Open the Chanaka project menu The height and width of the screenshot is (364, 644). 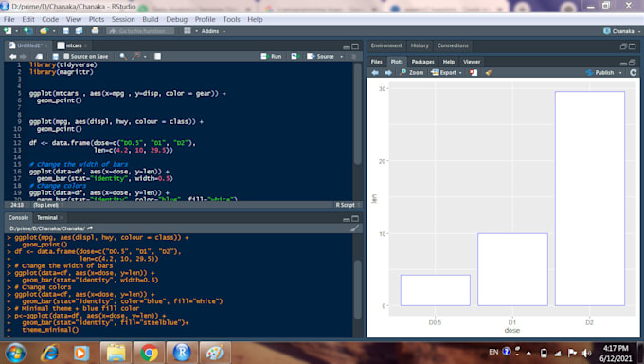pos(622,31)
